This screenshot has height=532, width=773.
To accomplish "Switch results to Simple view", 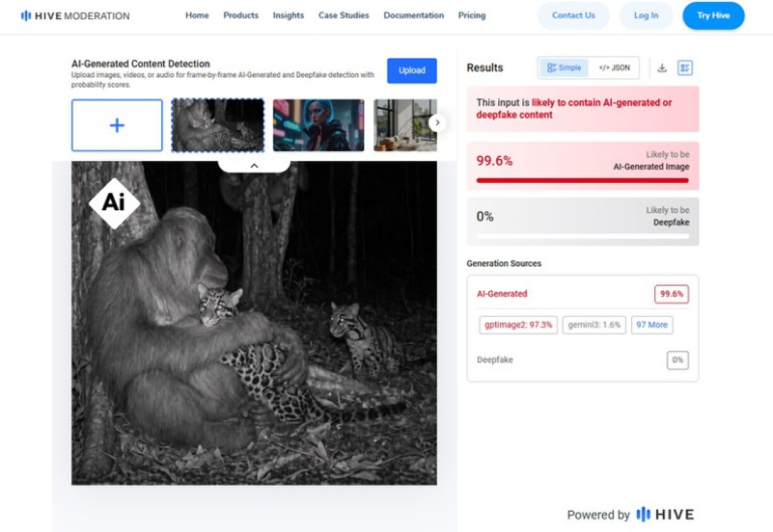I will click(x=564, y=68).
